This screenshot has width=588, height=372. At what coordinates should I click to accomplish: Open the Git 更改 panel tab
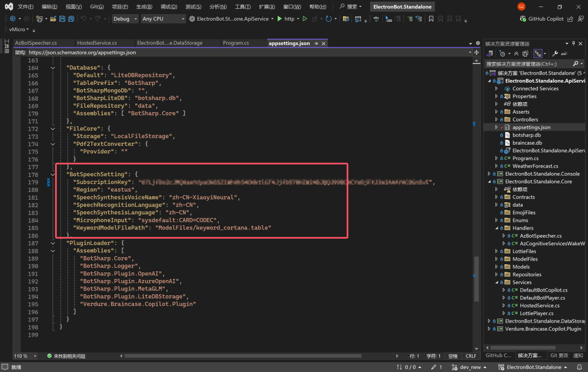pyautogui.click(x=559, y=356)
